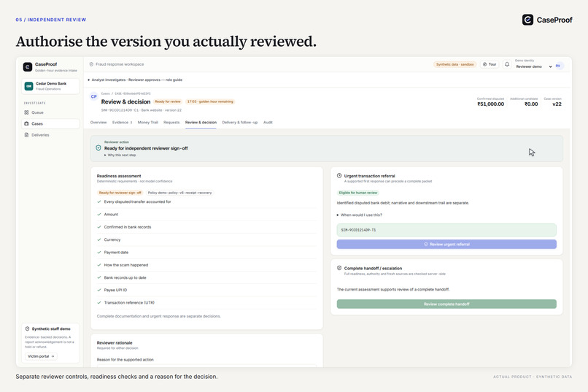Click the CaseProof logo in the sidebar

28,66
